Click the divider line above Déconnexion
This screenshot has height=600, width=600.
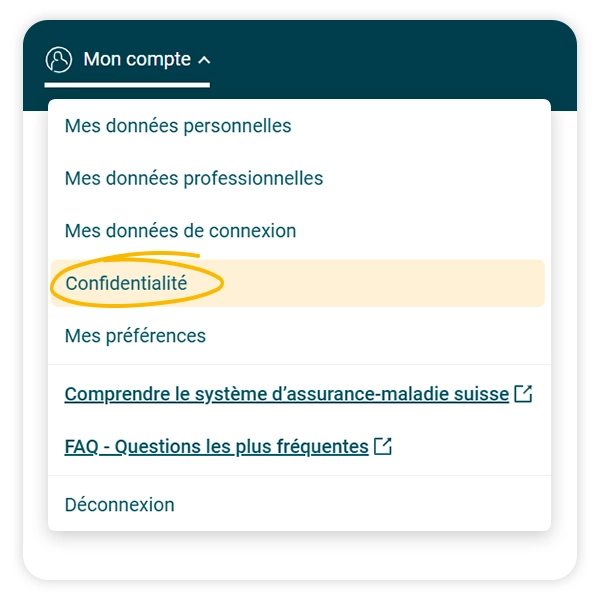point(300,475)
